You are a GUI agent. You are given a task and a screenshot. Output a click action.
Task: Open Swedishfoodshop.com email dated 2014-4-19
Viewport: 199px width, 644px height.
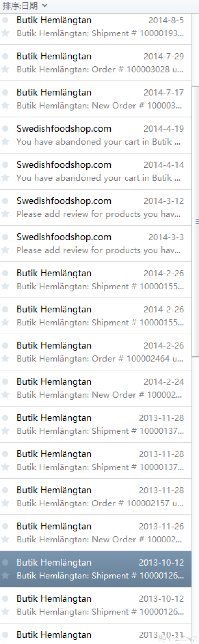point(96,135)
